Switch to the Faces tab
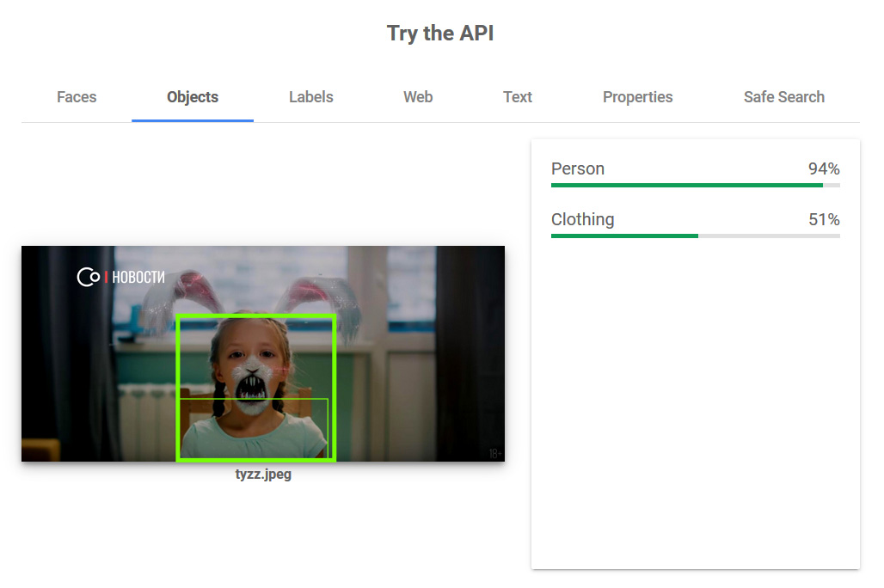 click(x=77, y=97)
